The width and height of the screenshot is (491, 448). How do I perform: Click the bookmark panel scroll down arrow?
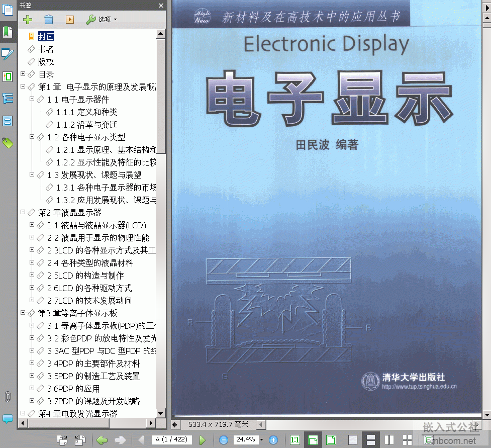(161, 413)
